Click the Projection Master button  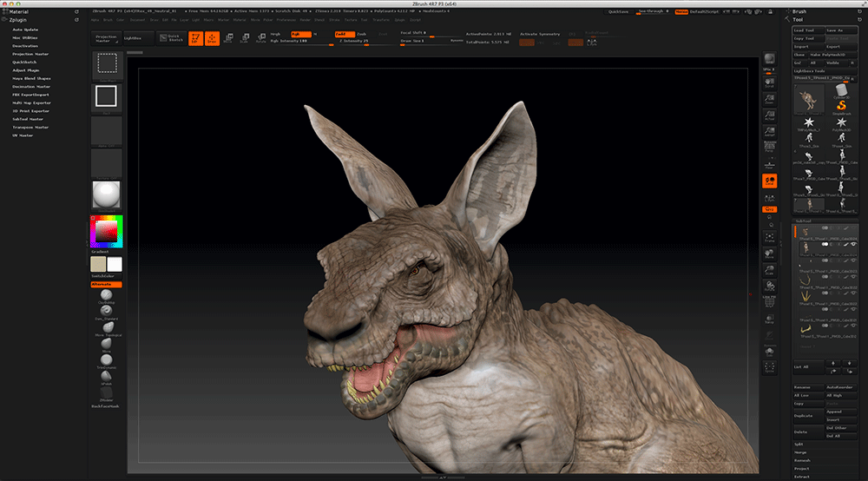pos(106,38)
